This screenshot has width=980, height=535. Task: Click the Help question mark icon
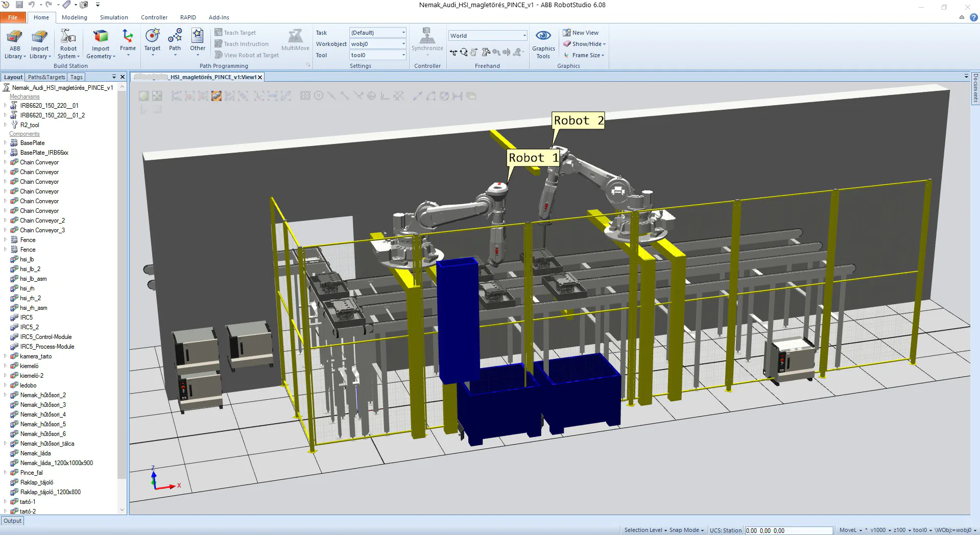point(973,17)
